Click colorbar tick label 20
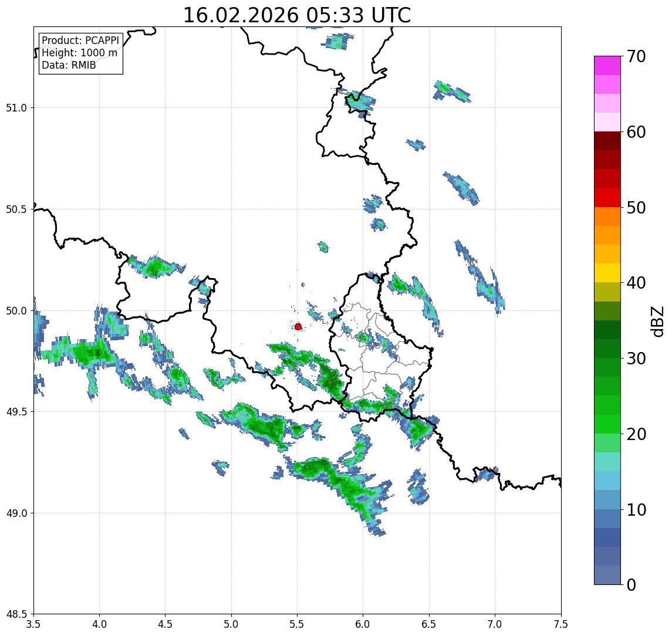Image resolution: width=672 pixels, height=636 pixels. pos(636,434)
